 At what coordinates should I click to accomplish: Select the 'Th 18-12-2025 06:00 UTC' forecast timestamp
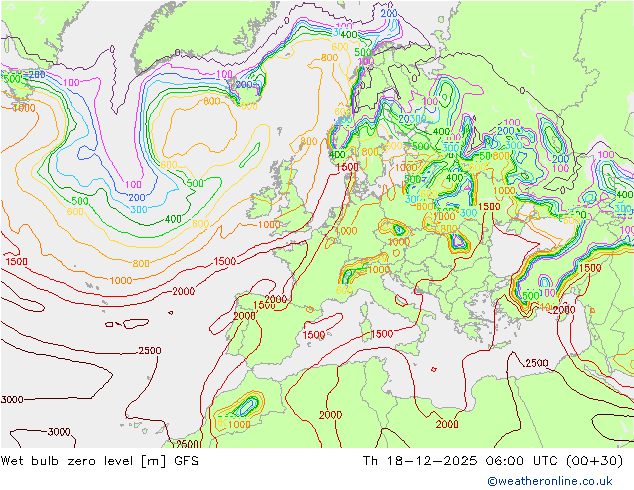click(460, 461)
